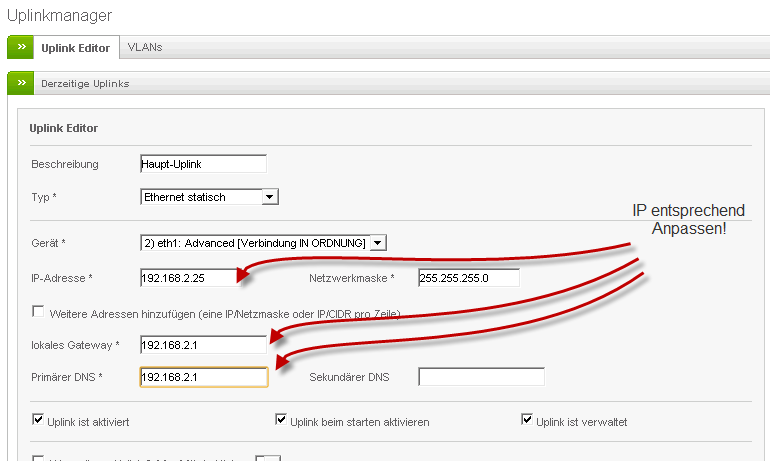
Task: Click the green arrow icon beside Derzeitige Uplinks
Action: pos(21,84)
